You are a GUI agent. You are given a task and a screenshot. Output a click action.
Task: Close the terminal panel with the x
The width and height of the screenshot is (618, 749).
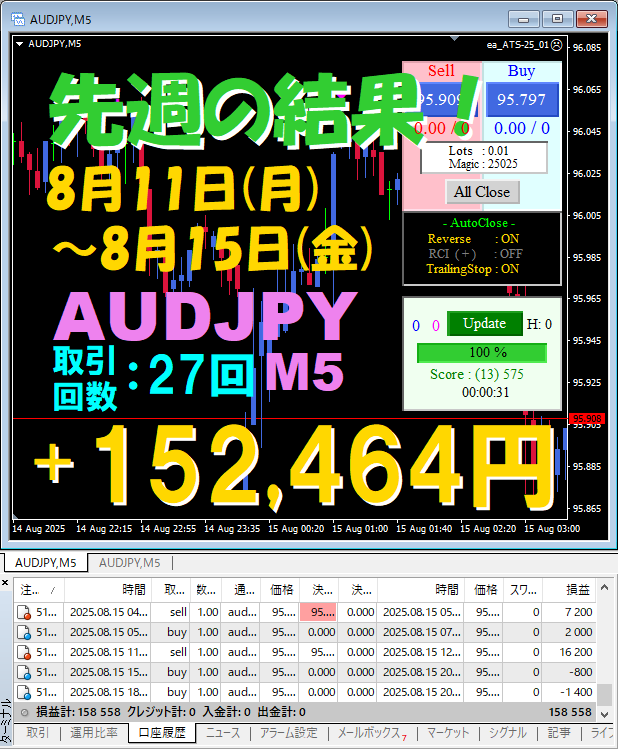pos(5,583)
